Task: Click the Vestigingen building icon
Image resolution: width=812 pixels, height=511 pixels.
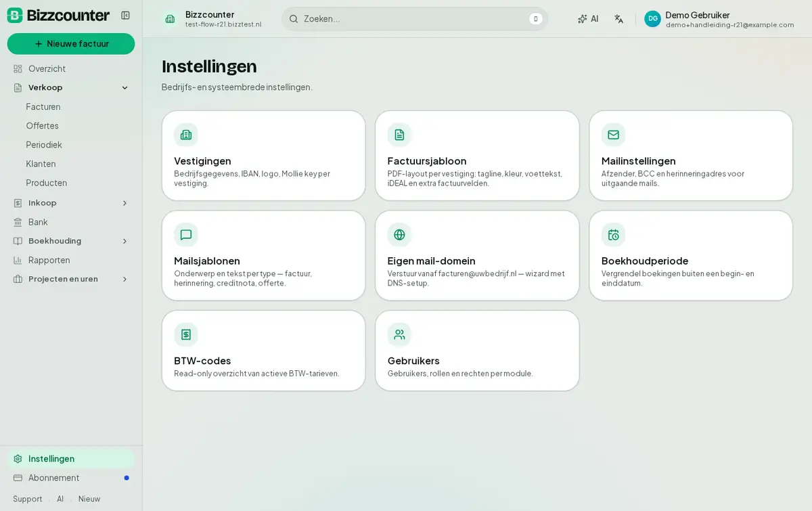Action: coord(186,135)
